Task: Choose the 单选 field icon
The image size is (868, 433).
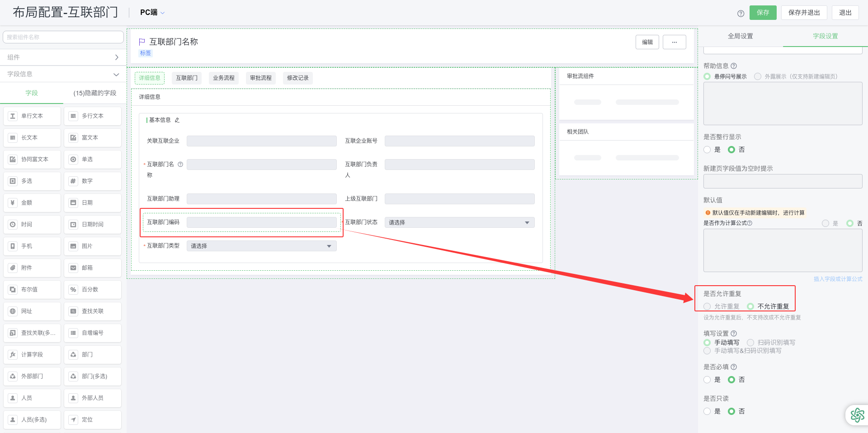Action: pos(73,160)
